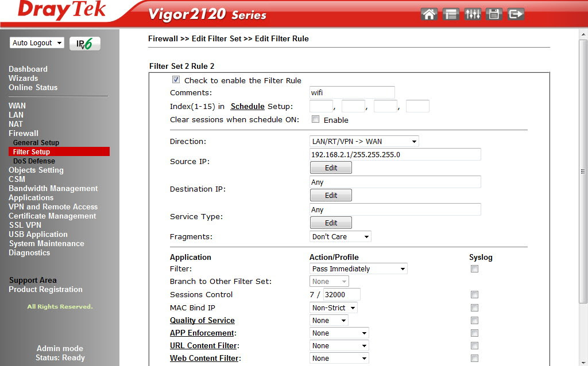
Task: Click the save floppy disk icon
Action: 494,14
